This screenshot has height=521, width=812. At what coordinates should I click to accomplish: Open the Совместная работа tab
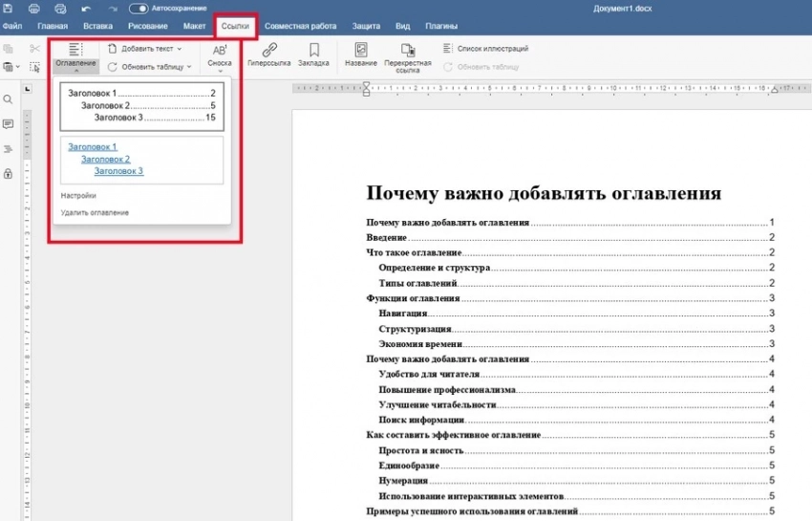coord(299,26)
